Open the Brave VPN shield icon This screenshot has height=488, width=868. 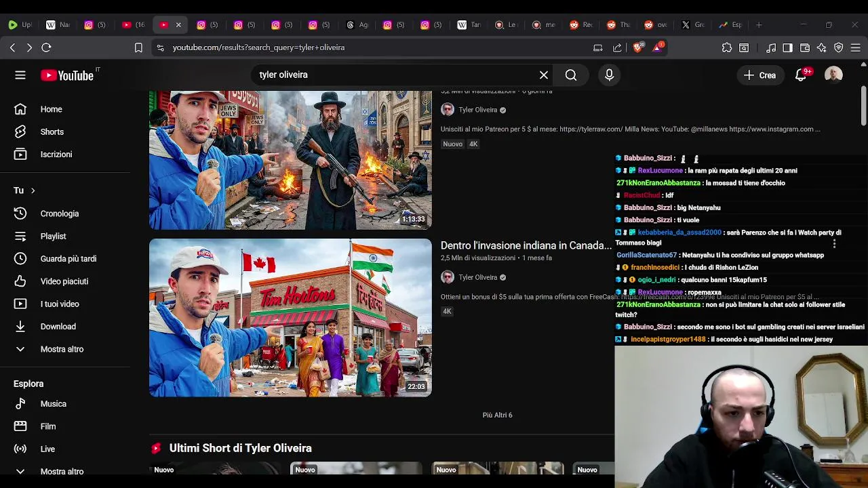pyautogui.click(x=839, y=47)
